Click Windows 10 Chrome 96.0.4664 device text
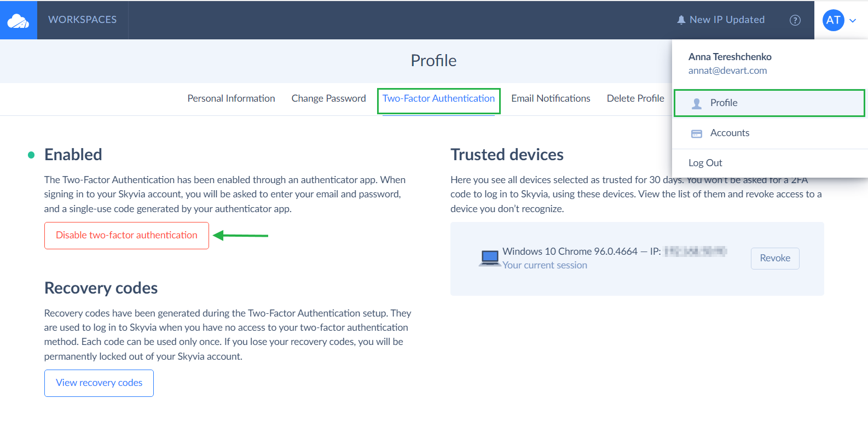 point(570,251)
